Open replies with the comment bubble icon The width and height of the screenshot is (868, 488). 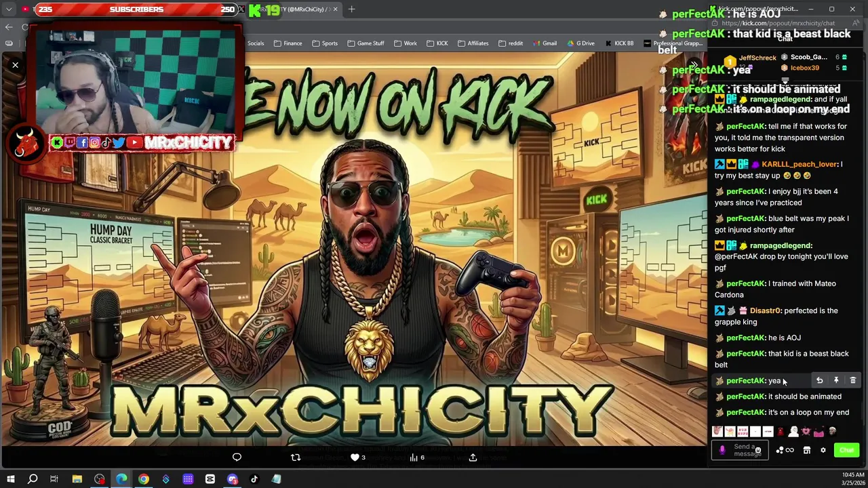(237, 457)
